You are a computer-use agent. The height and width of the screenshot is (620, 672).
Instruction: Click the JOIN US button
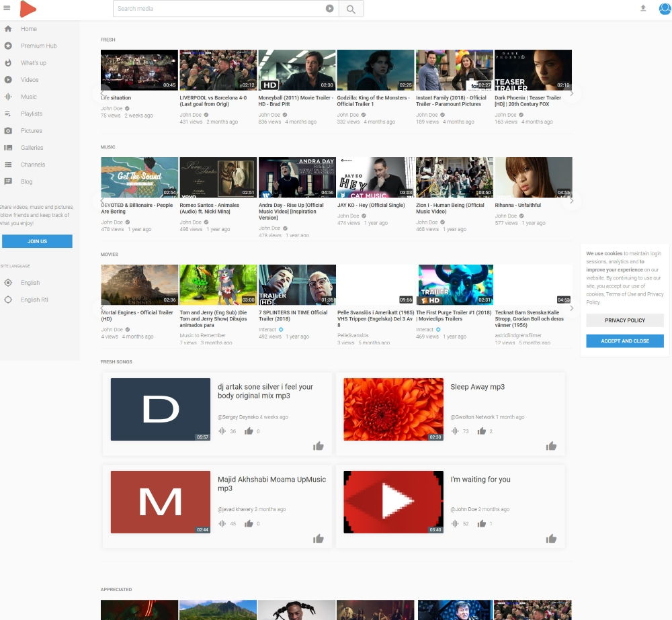(x=37, y=241)
